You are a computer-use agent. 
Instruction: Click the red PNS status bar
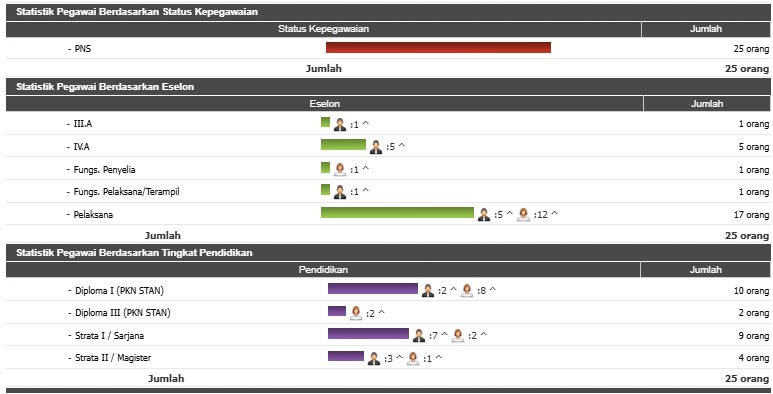438,47
